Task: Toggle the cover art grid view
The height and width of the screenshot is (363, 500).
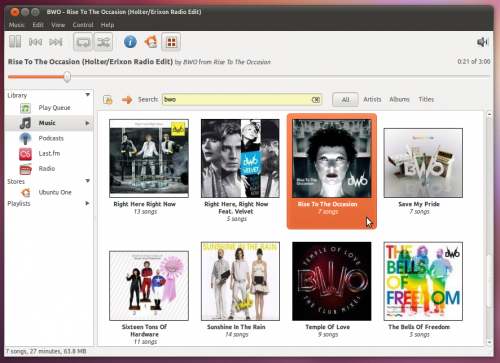Action: [x=171, y=42]
